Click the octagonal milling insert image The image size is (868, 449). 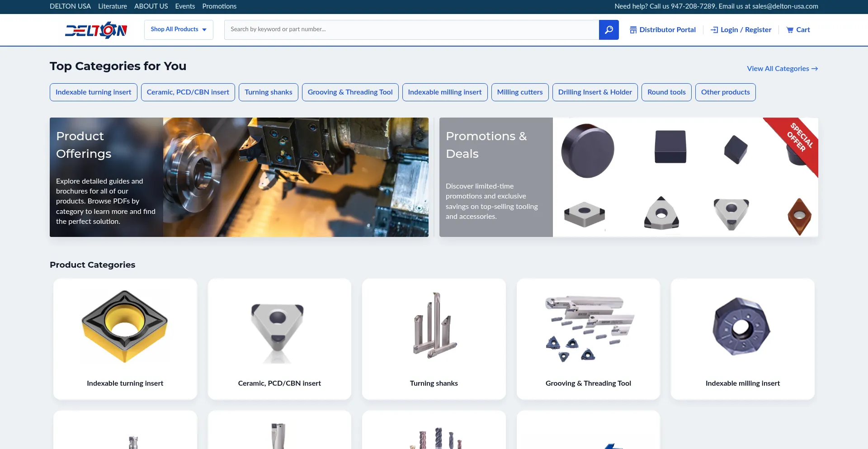point(741,326)
